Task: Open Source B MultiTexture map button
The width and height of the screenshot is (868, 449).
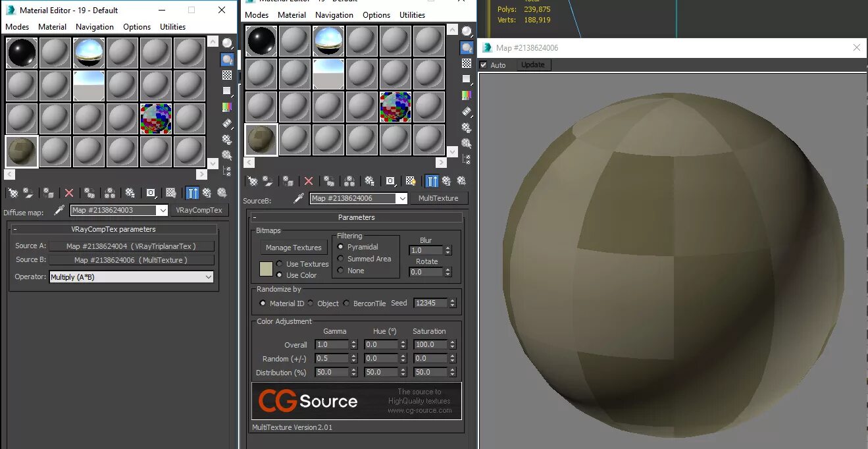Action: click(x=132, y=260)
